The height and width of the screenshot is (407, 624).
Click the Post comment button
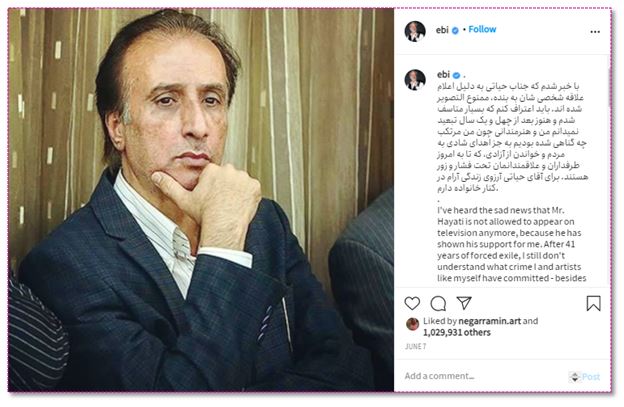click(591, 376)
